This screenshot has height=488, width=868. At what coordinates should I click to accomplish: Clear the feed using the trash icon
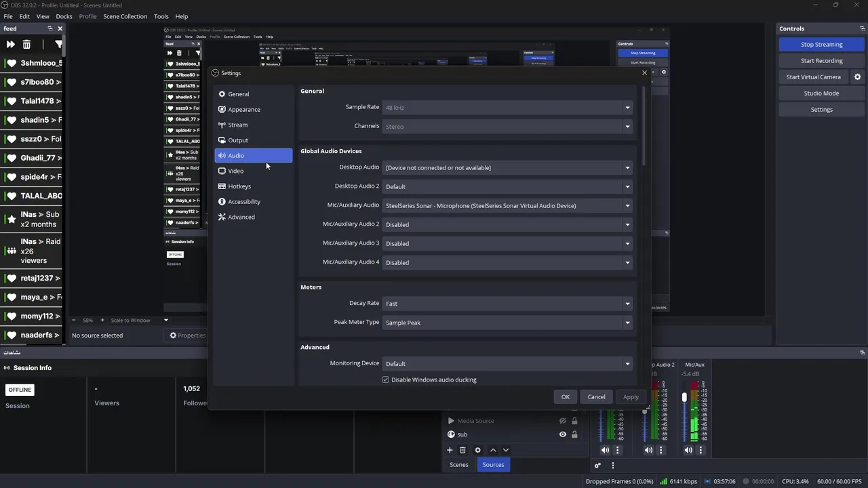pos(26,44)
